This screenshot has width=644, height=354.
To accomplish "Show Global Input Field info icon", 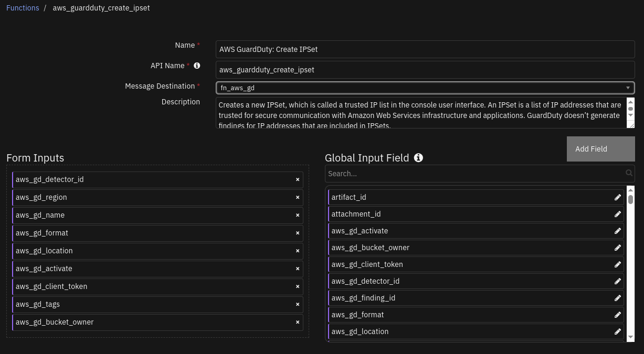I will point(418,157).
